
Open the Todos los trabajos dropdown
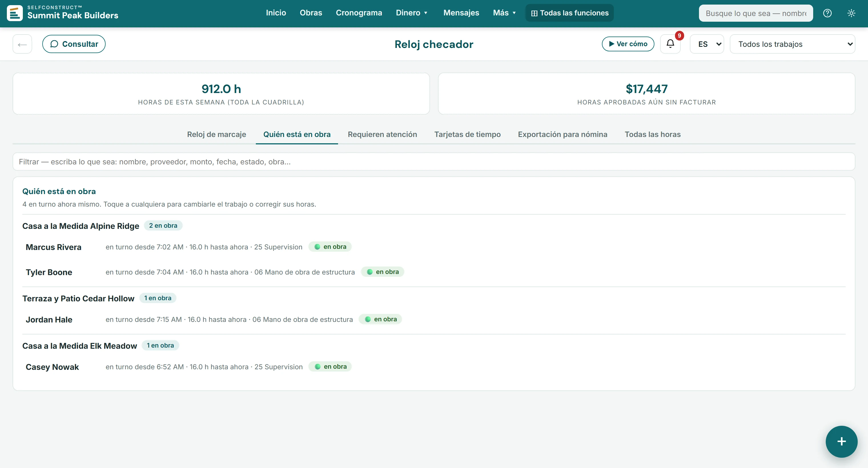coord(792,44)
